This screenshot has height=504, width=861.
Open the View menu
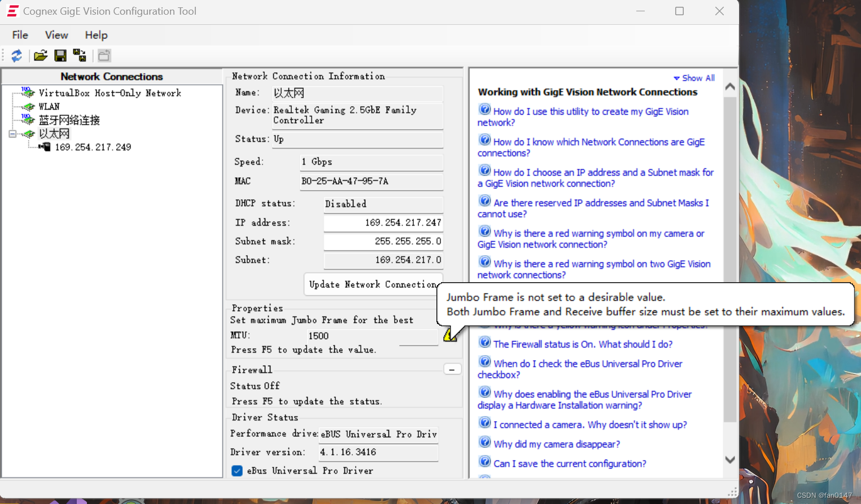[x=56, y=35]
